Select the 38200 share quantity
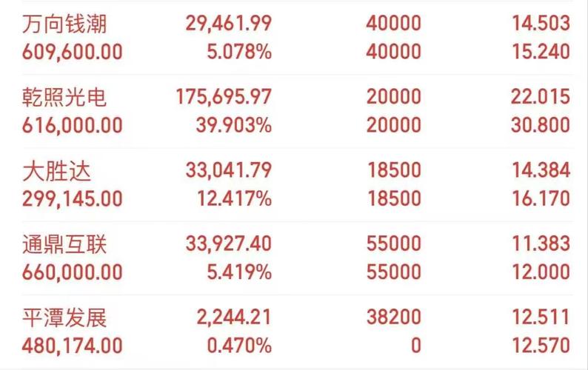The width and height of the screenshot is (588, 370). (x=394, y=317)
